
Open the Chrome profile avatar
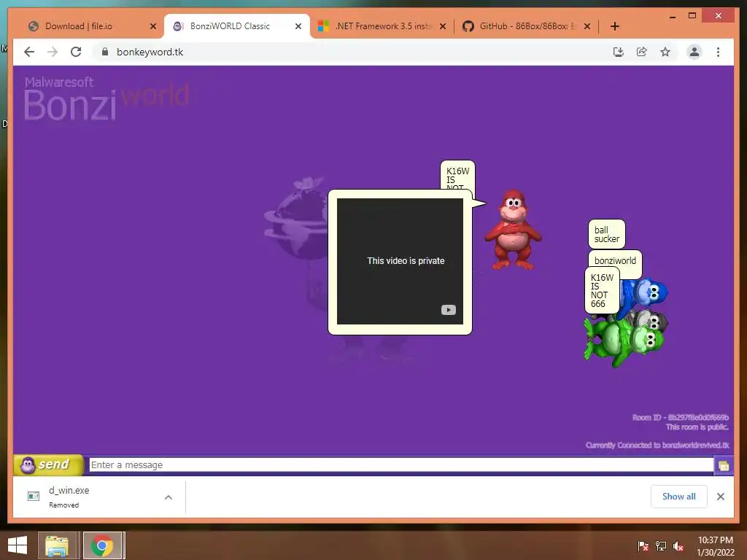694,52
